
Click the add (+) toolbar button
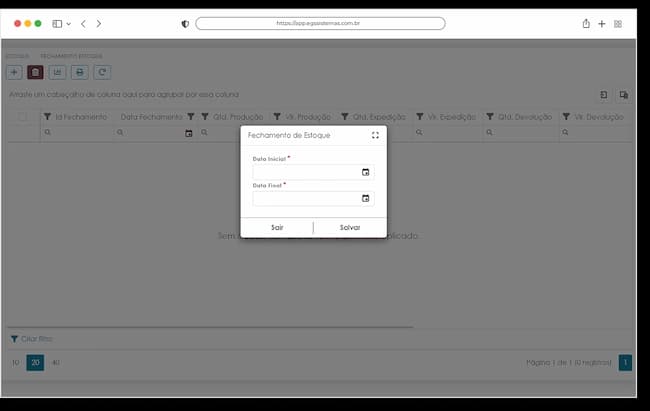14,73
